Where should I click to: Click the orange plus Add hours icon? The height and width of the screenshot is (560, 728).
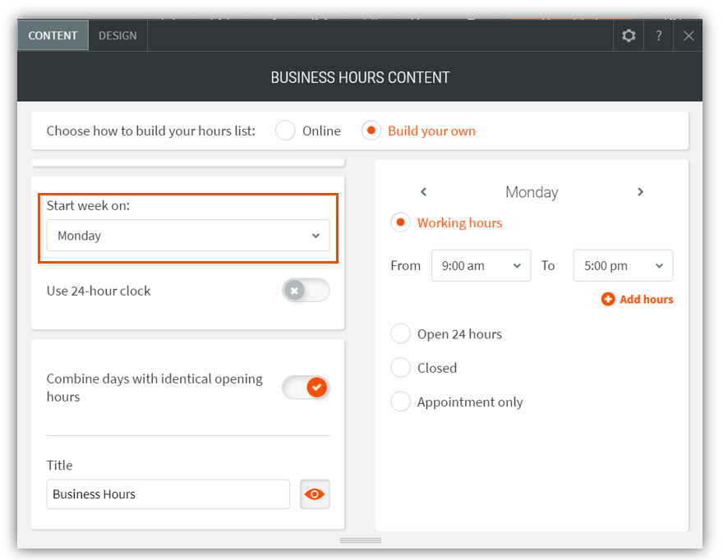click(608, 300)
